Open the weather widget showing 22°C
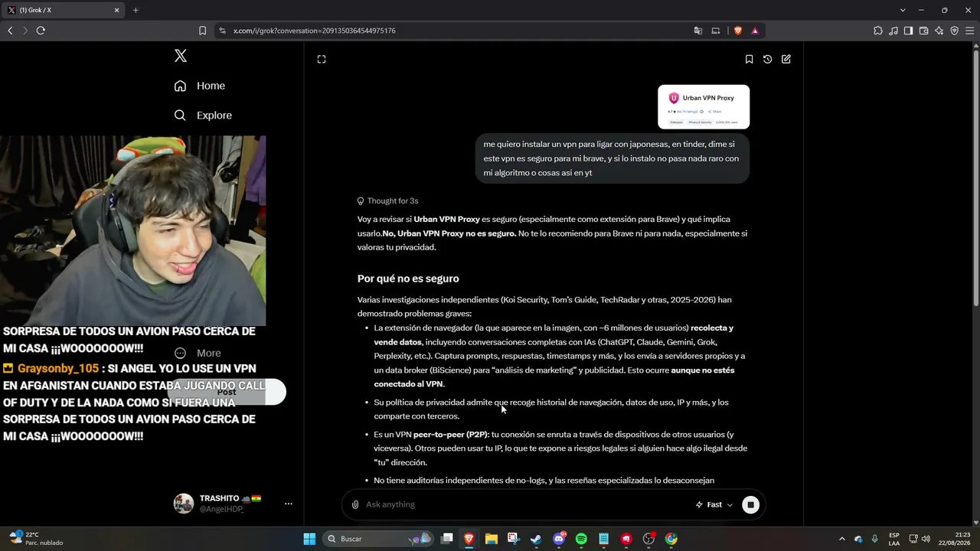The width and height of the screenshot is (980, 551). pyautogui.click(x=36, y=539)
